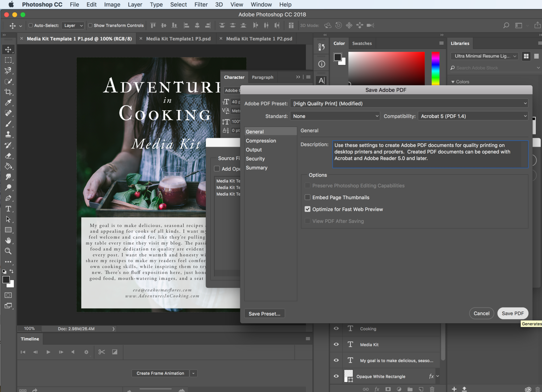Image resolution: width=542 pixels, height=392 pixels.
Task: Switch Libraries to grid view
Action: (x=526, y=56)
